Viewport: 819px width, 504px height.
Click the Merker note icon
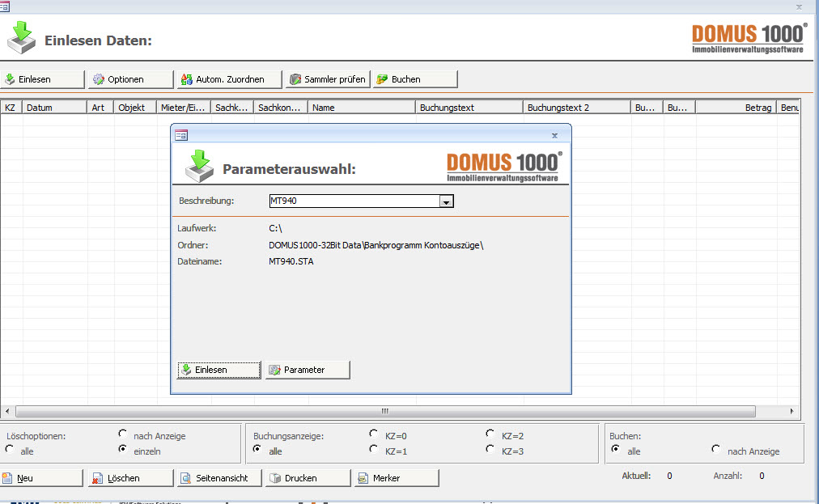(x=363, y=478)
